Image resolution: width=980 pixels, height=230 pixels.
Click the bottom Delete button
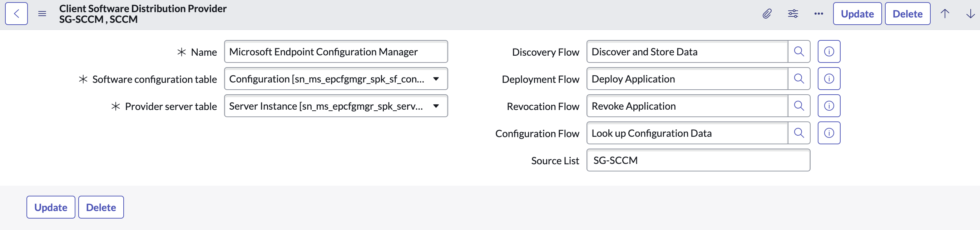tap(101, 207)
